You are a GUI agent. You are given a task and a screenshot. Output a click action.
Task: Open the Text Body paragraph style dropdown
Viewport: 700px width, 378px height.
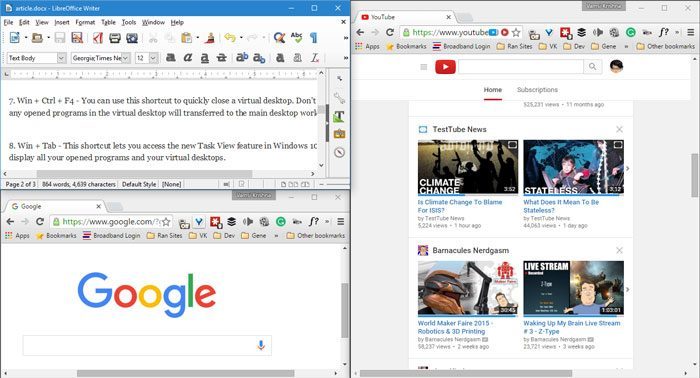[x=62, y=58]
